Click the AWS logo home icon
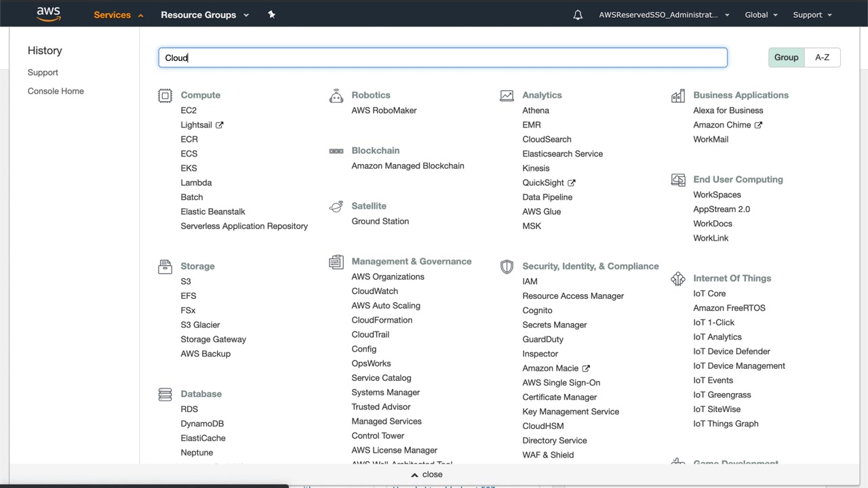Viewport: 868px width, 488px height. point(48,14)
